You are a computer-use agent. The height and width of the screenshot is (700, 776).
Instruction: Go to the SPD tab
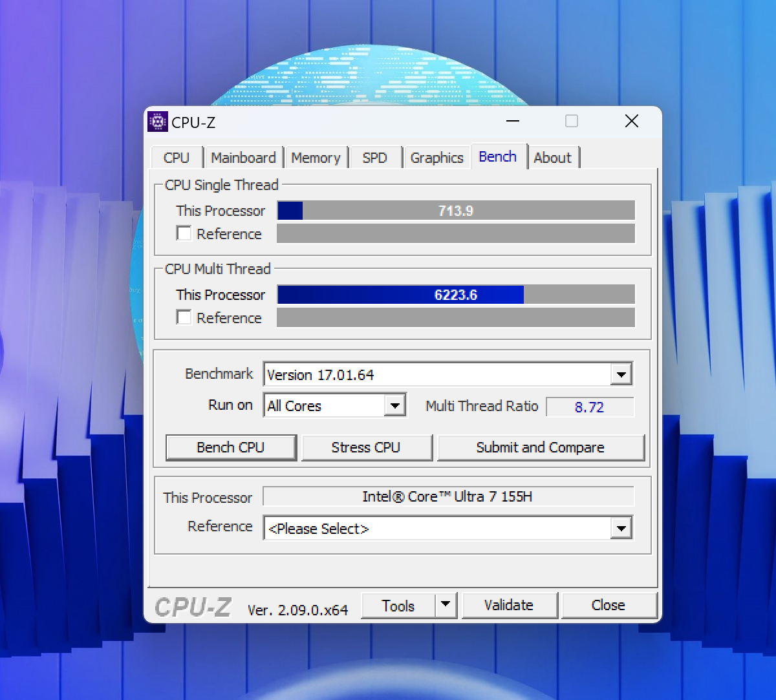coord(375,158)
